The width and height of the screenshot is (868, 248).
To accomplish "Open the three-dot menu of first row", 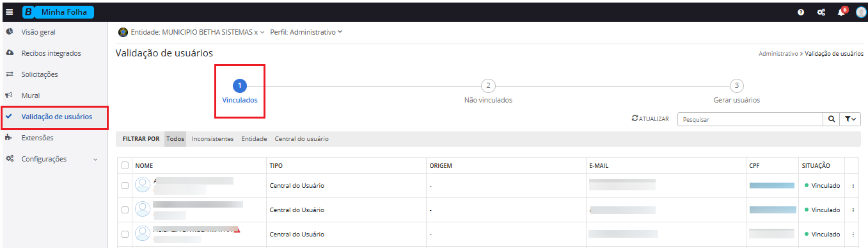I will (853, 186).
